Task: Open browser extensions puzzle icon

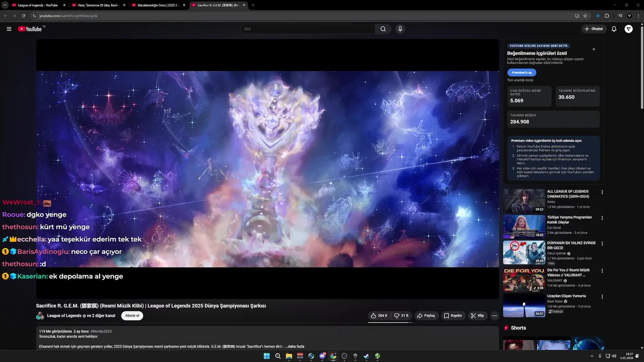Action: [607, 16]
